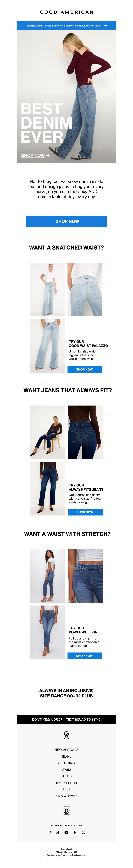Open the Instagram icon in footer
Image resolution: width=133 pixels, height=868 pixels.
pos(50,832)
